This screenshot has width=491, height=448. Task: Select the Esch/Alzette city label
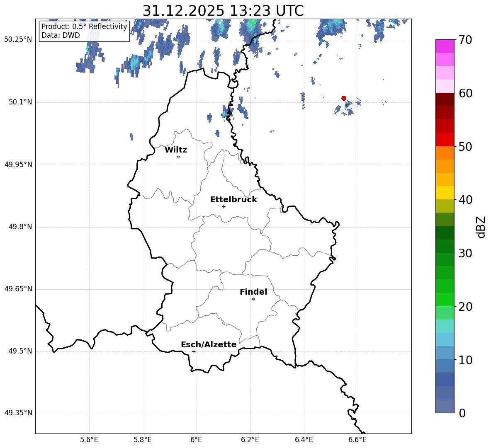pyautogui.click(x=209, y=345)
